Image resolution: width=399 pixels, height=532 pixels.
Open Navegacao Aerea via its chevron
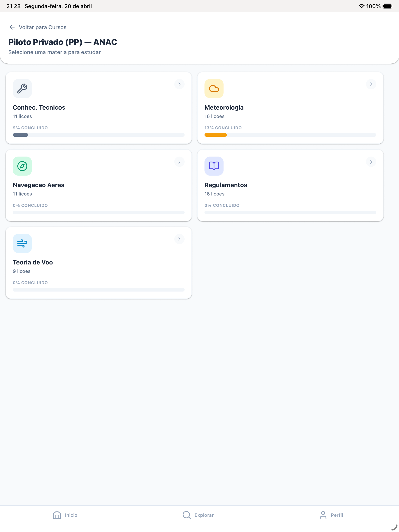(x=179, y=162)
